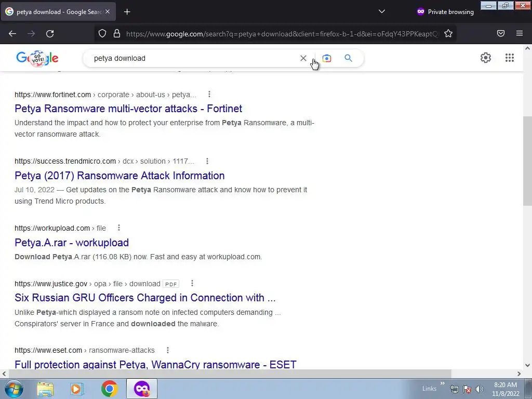Expand the Links toolbar chevron
This screenshot has height=399, width=532.
tap(443, 383)
